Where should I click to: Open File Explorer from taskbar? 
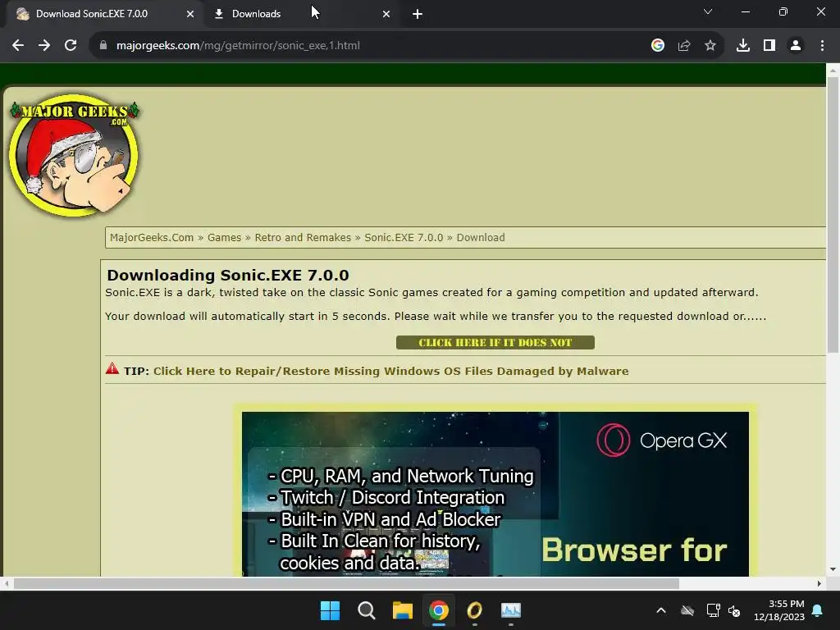click(402, 610)
